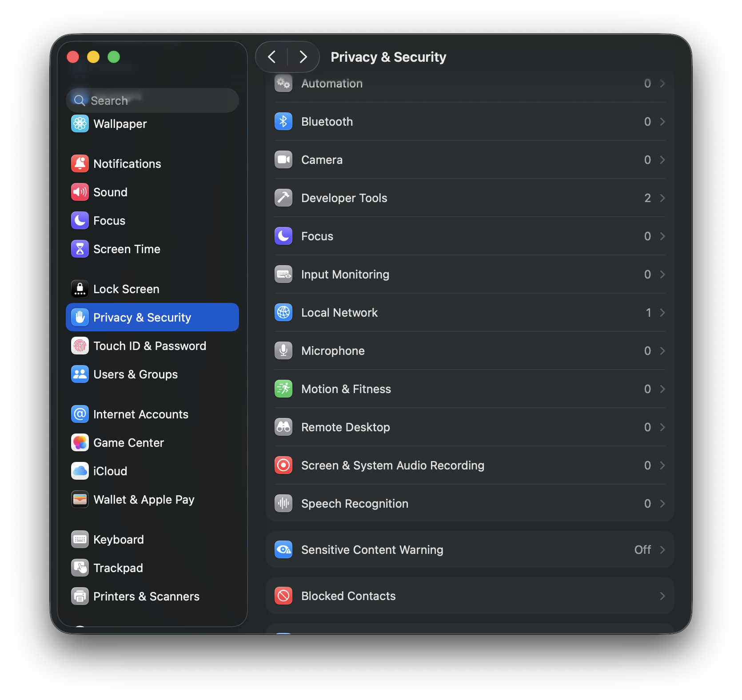
Task: Open the Wallet & Apple Pay section
Action: 144,499
